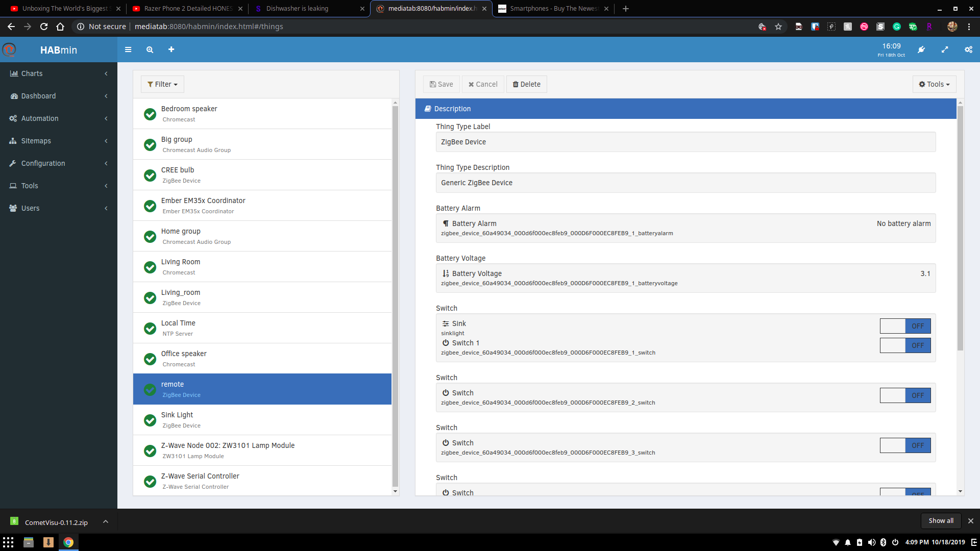The height and width of the screenshot is (551, 980).
Task: Click the Battery Voltage sort-numeric icon
Action: pyautogui.click(x=446, y=273)
